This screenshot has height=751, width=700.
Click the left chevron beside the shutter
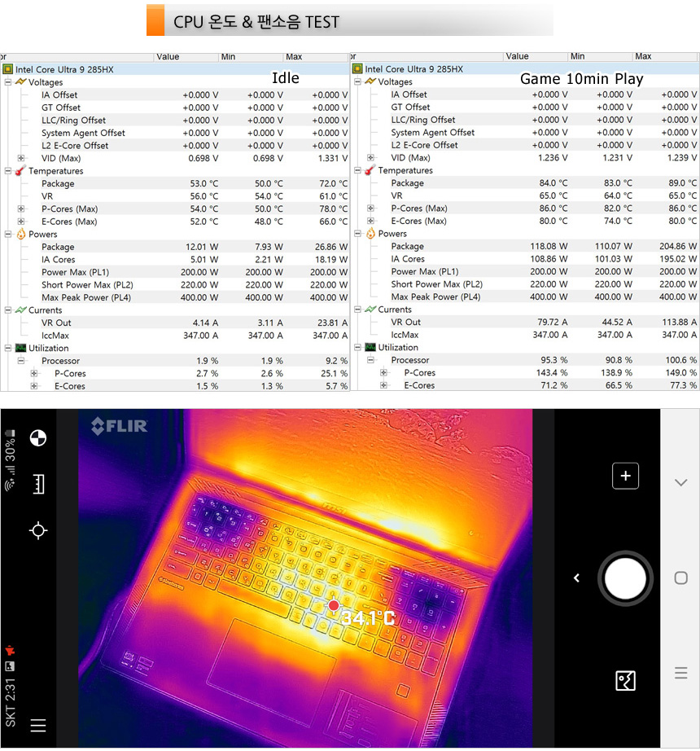576,578
